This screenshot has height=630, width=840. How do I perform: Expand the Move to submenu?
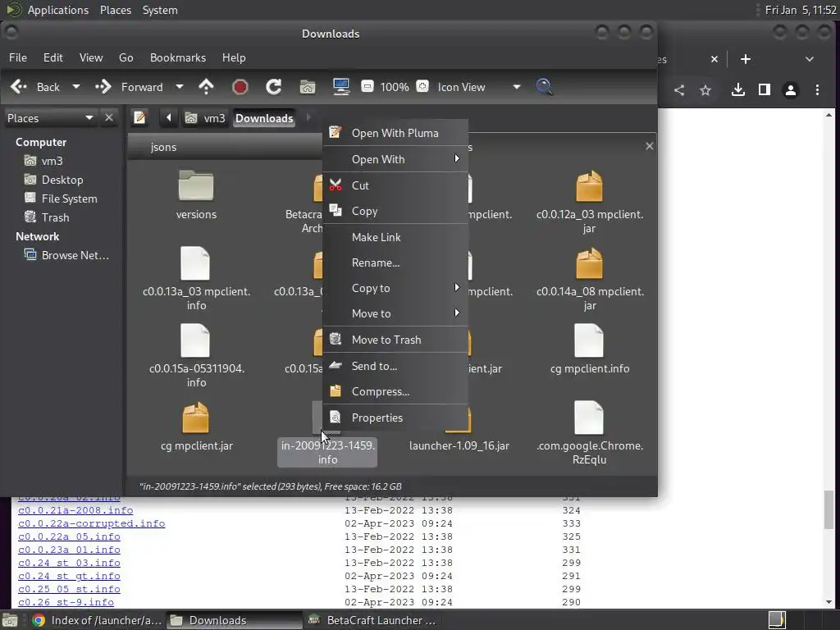(396, 313)
